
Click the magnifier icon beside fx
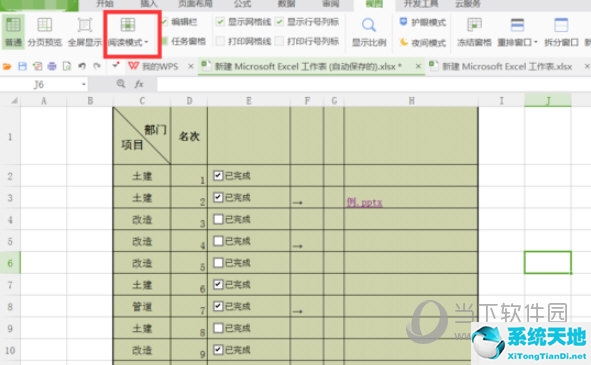[x=121, y=84]
